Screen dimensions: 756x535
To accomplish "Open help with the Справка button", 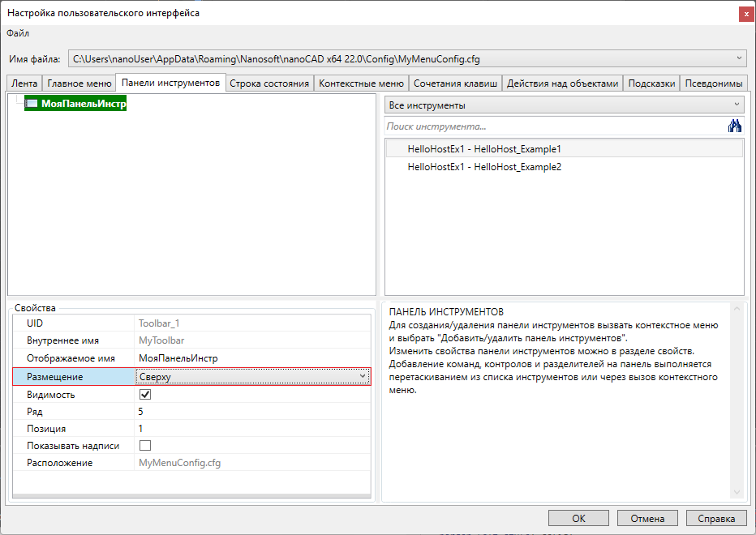I will click(716, 518).
